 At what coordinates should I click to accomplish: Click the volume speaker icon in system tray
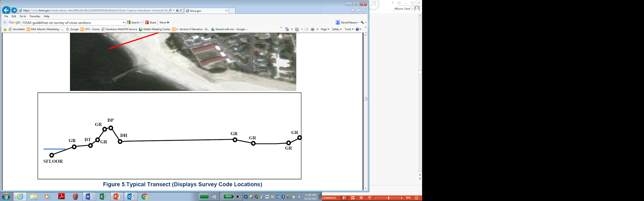pos(299,197)
